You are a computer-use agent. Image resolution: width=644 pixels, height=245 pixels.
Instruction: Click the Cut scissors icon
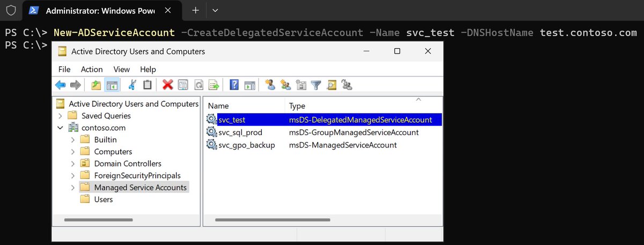pos(133,85)
